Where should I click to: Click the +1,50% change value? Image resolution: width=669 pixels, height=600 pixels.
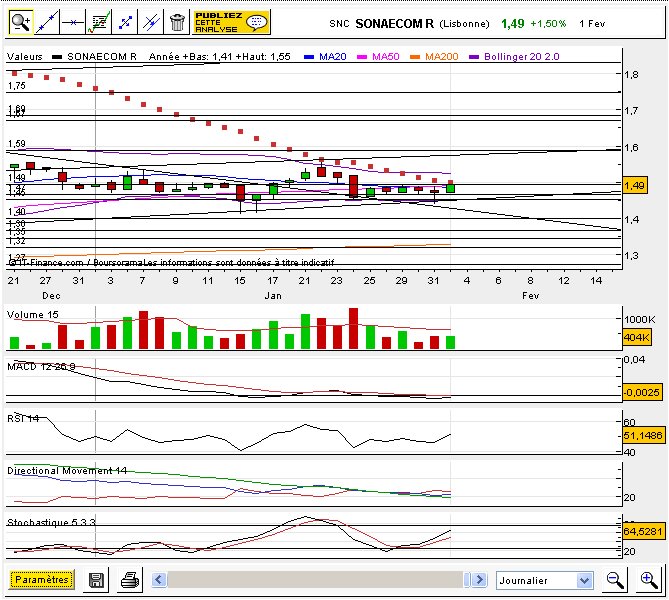click(x=548, y=24)
